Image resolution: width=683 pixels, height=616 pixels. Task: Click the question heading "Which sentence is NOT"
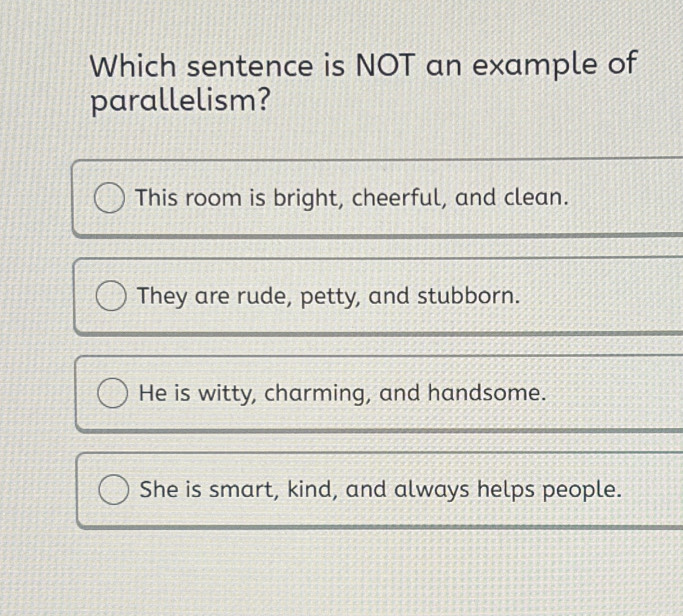coord(363,67)
